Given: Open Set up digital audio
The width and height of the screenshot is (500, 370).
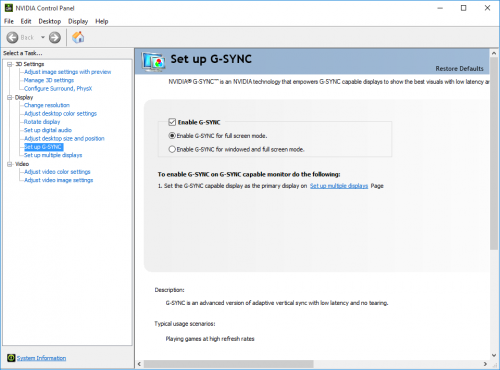Looking at the screenshot, I should point(48,130).
